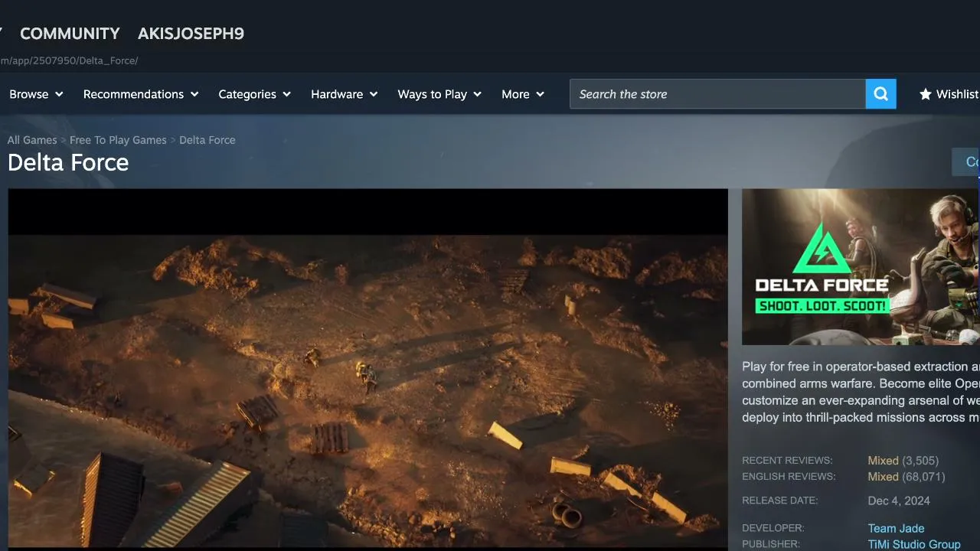Image resolution: width=980 pixels, height=551 pixels.
Task: Click the Delta Force trailer video
Action: [x=367, y=370]
